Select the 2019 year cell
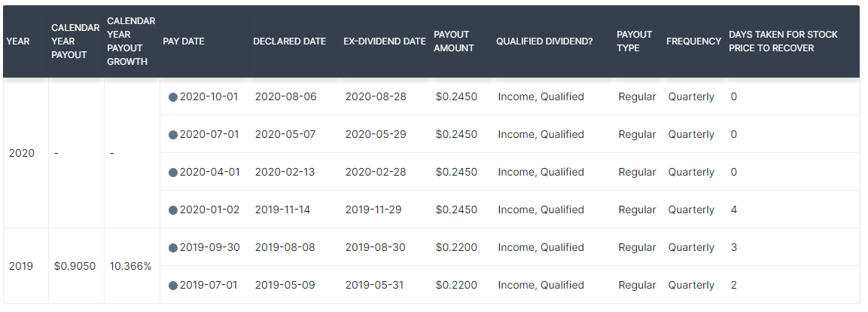 (22, 266)
